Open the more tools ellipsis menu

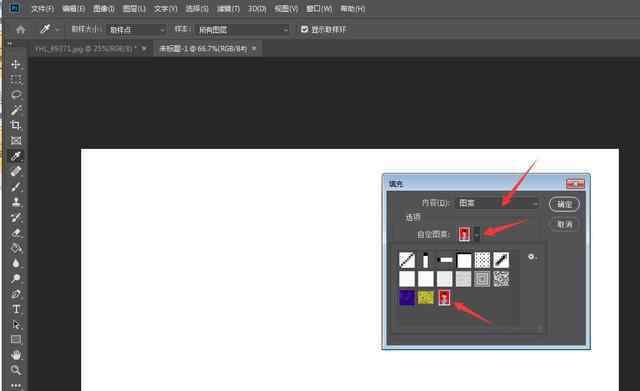(x=16, y=385)
